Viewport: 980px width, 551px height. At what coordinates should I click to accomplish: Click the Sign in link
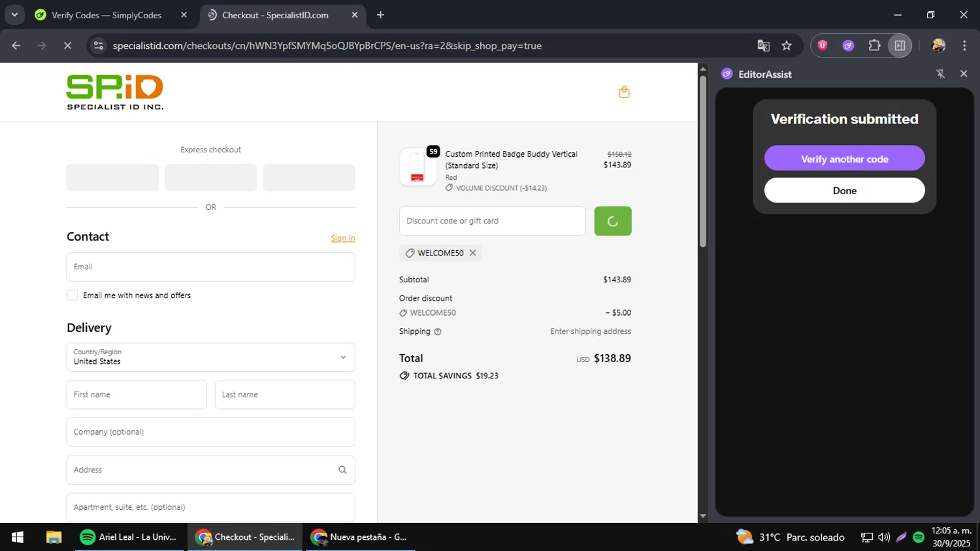coord(343,238)
